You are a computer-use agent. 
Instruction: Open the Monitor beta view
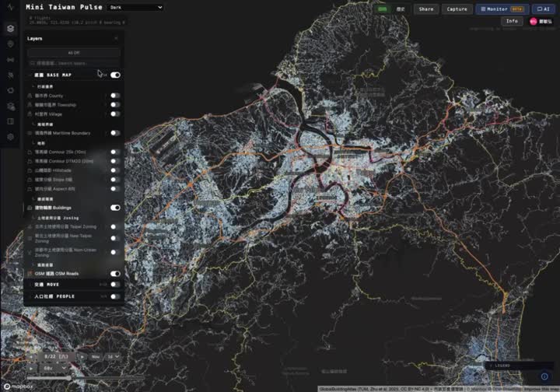[502, 9]
